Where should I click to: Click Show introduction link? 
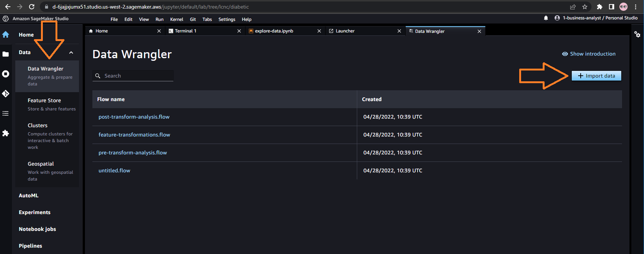pyautogui.click(x=593, y=54)
